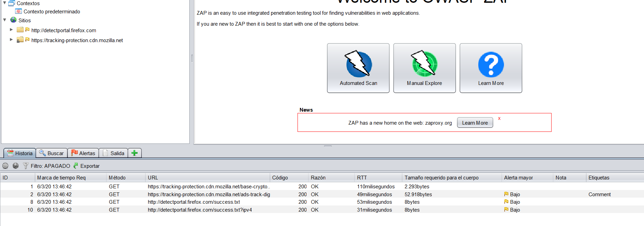
Task: Switch to the Buscar tab
Action: tap(52, 153)
